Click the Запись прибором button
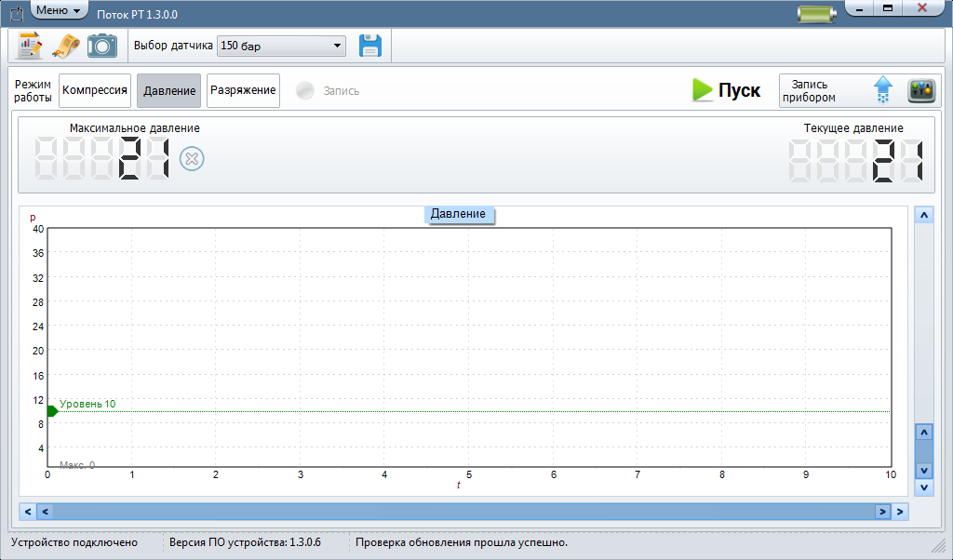Screen dimensions: 953x560 tap(818, 90)
